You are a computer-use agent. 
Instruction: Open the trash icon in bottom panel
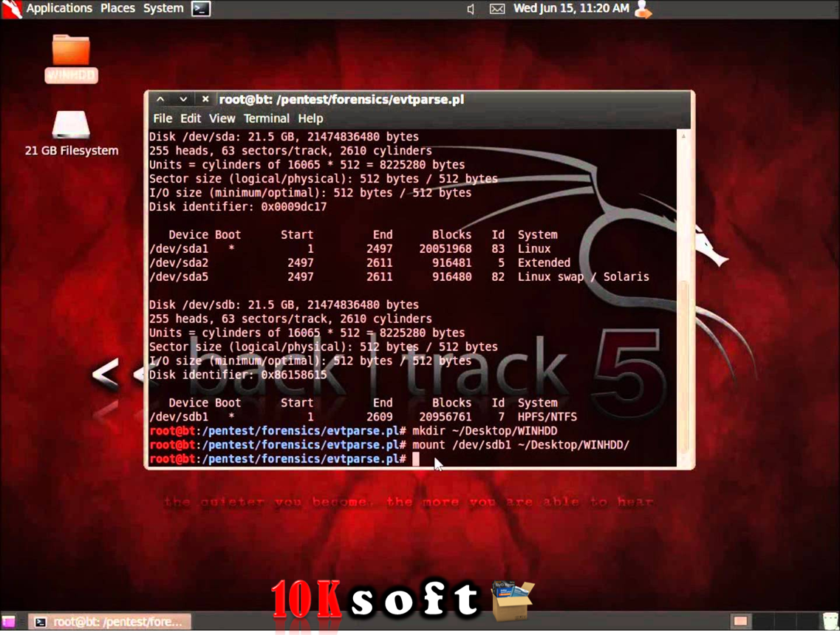click(831, 622)
